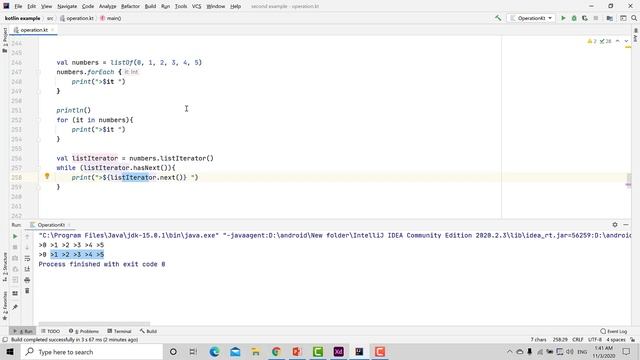Image resolution: width=640 pixels, height=360 pixels.
Task: Open the TODO tool window
Action: click(x=51, y=331)
